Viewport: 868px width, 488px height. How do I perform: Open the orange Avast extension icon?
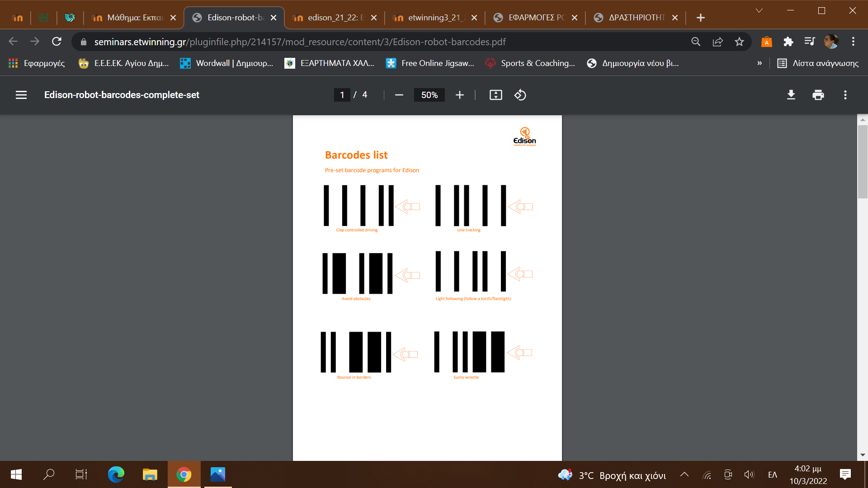click(x=766, y=42)
